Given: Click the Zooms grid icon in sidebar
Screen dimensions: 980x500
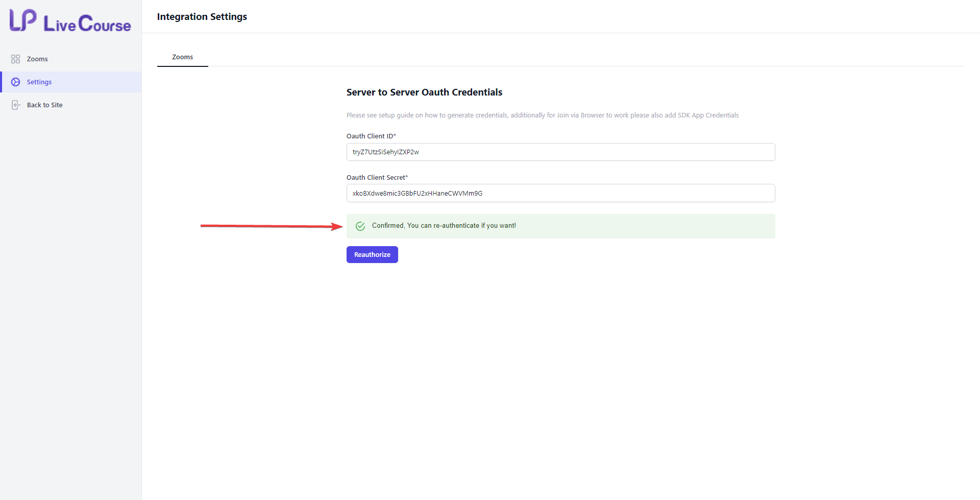Looking at the screenshot, I should click(16, 59).
